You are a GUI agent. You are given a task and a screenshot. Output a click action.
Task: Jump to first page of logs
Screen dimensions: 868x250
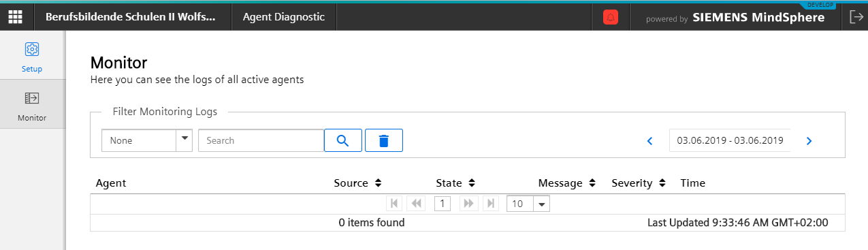click(x=393, y=203)
